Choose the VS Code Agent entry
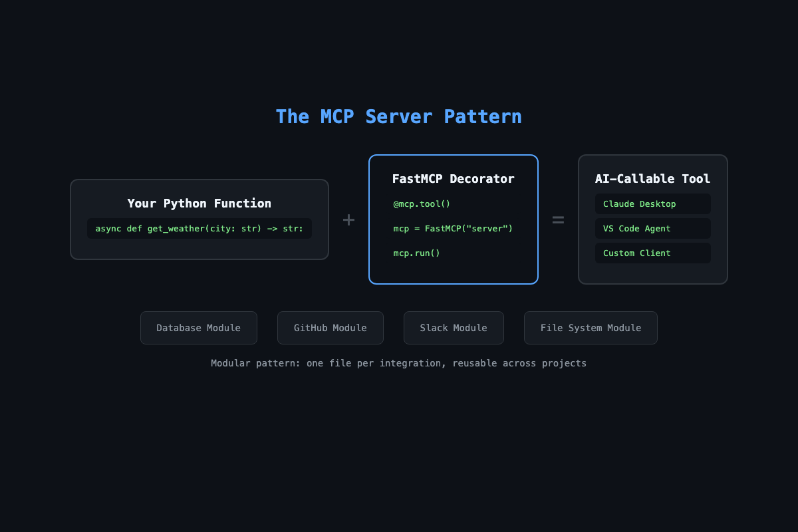 pos(653,229)
